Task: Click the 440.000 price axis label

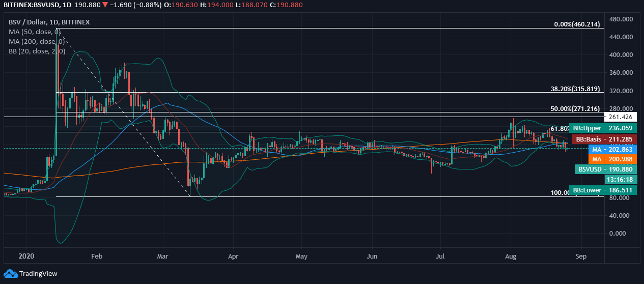Action: coord(621,37)
